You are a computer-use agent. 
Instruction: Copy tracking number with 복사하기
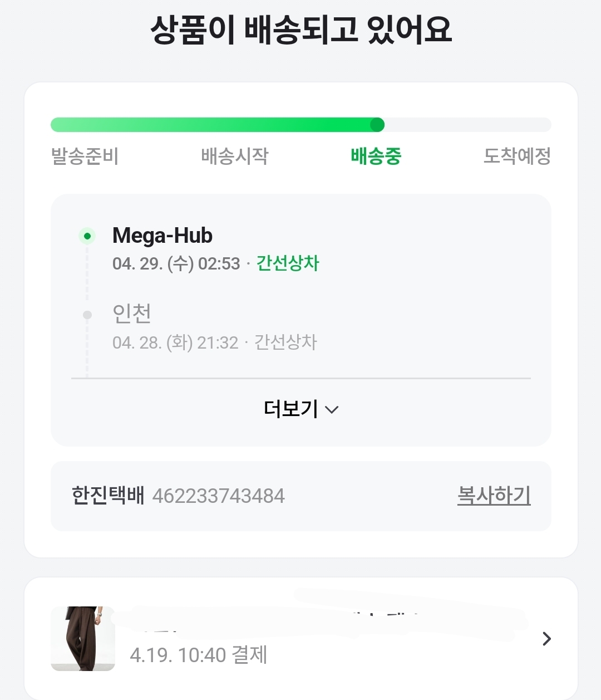(x=494, y=495)
